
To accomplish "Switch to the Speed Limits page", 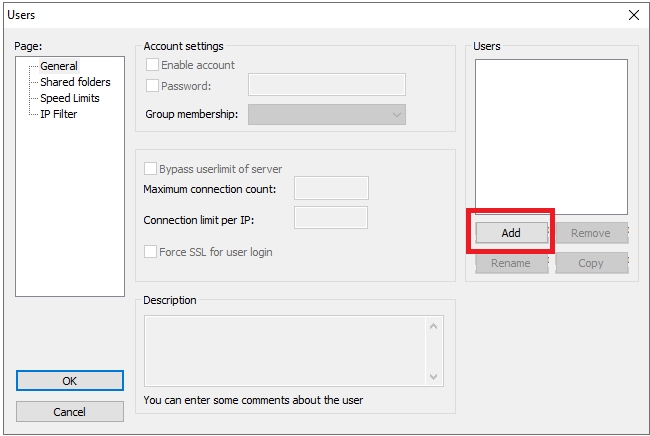I will click(x=69, y=98).
